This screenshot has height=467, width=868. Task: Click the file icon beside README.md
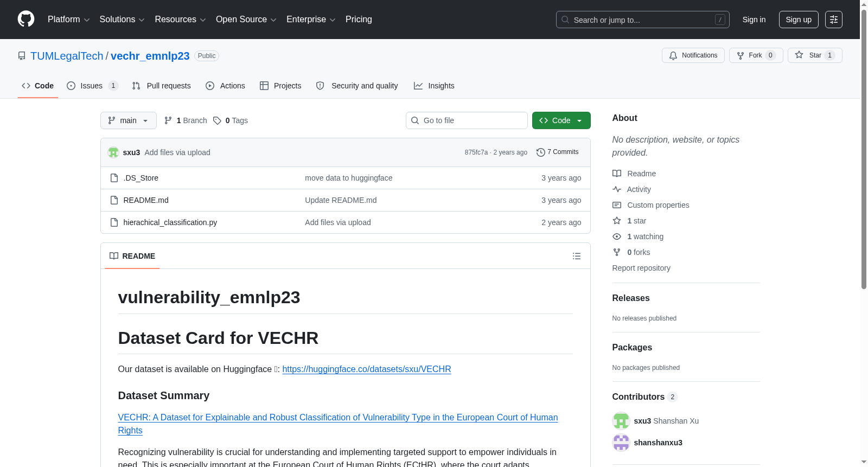click(114, 200)
